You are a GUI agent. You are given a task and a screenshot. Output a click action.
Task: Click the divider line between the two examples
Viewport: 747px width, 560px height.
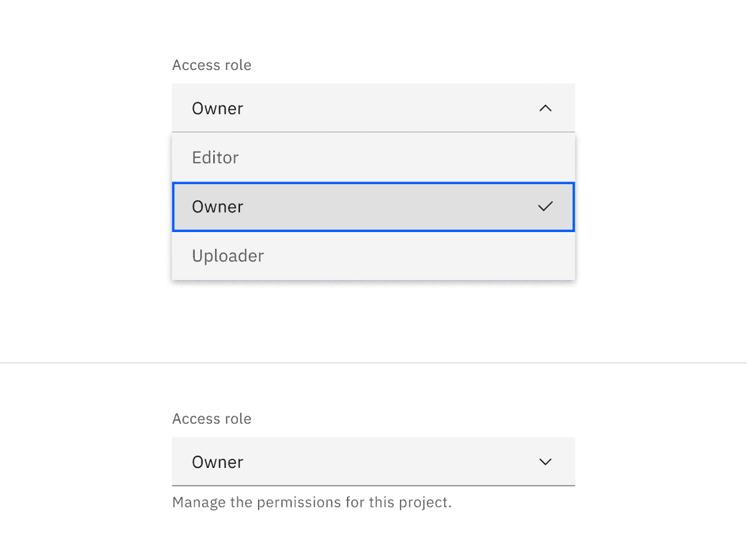coord(373,361)
